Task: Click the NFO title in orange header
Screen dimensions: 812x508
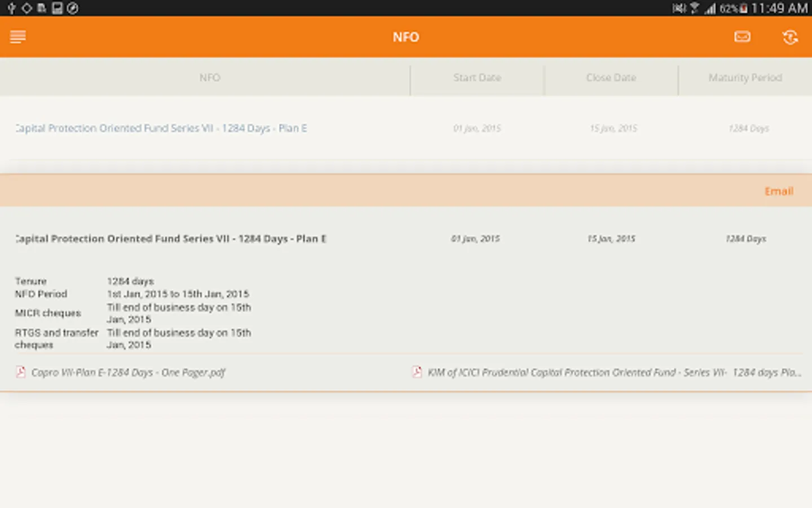Action: coord(406,37)
